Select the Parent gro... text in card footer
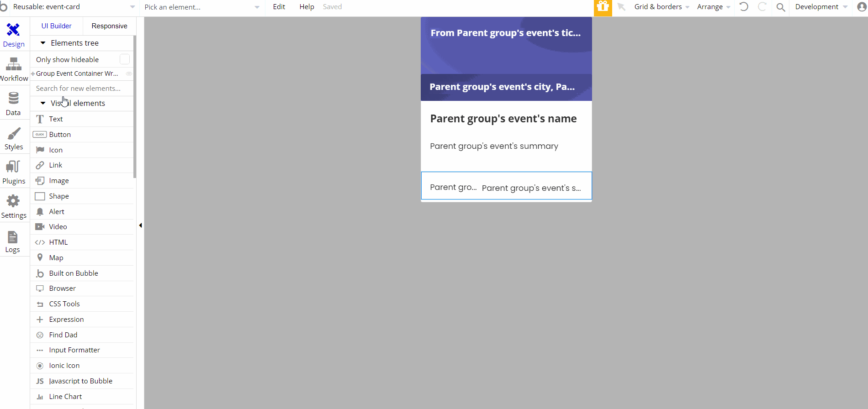This screenshot has width=868, height=409. [x=453, y=187]
